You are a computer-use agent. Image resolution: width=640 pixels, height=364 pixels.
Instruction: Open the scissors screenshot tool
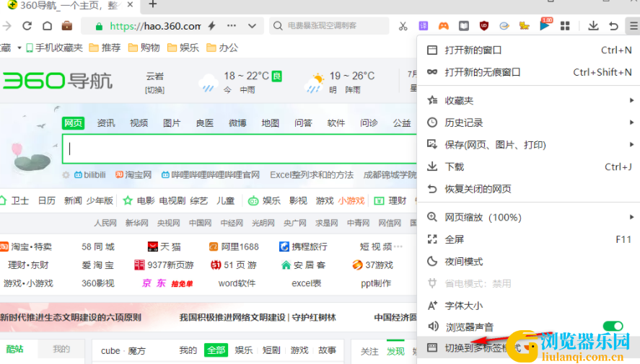click(x=403, y=26)
